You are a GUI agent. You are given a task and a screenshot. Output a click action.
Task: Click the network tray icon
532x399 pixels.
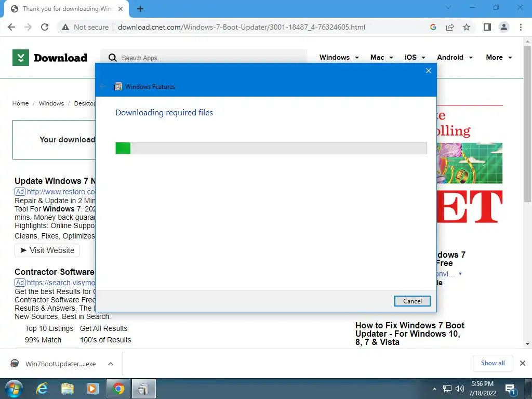[x=447, y=389]
